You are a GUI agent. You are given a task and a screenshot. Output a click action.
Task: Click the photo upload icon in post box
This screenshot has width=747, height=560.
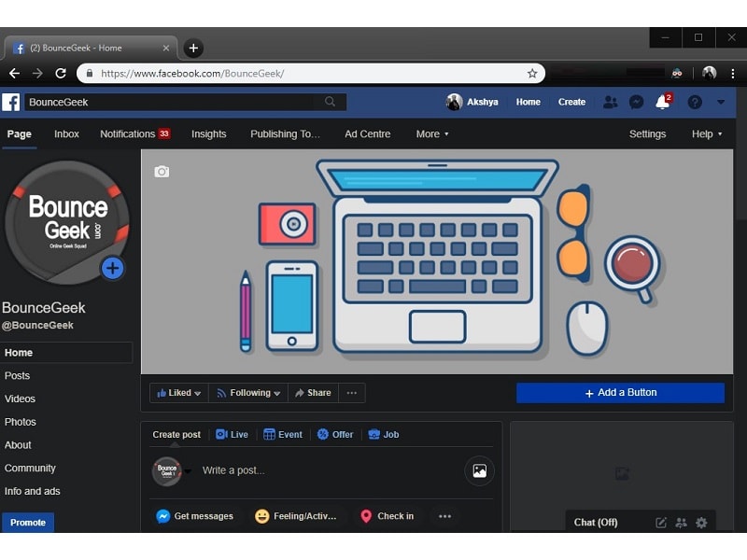pos(479,470)
